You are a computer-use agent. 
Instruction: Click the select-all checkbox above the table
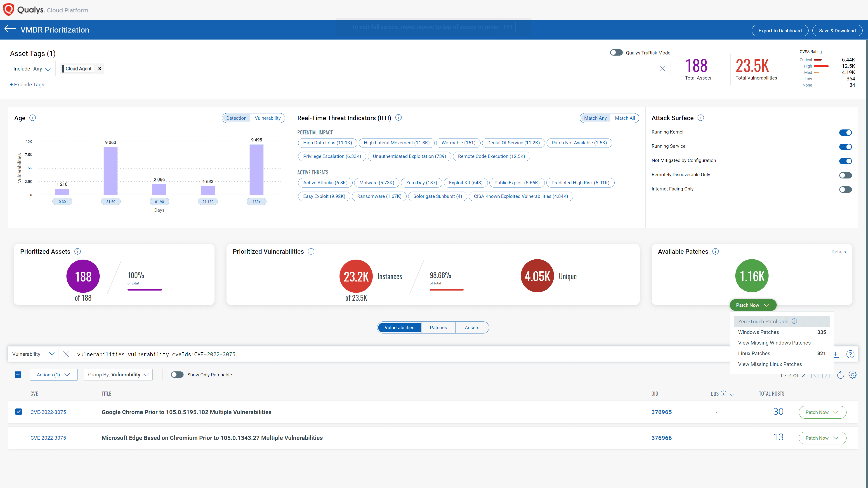pyautogui.click(x=18, y=375)
